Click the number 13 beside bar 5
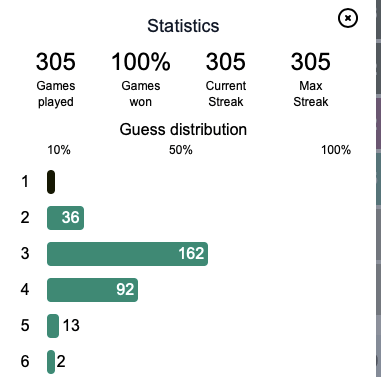381x377 pixels. pyautogui.click(x=71, y=325)
